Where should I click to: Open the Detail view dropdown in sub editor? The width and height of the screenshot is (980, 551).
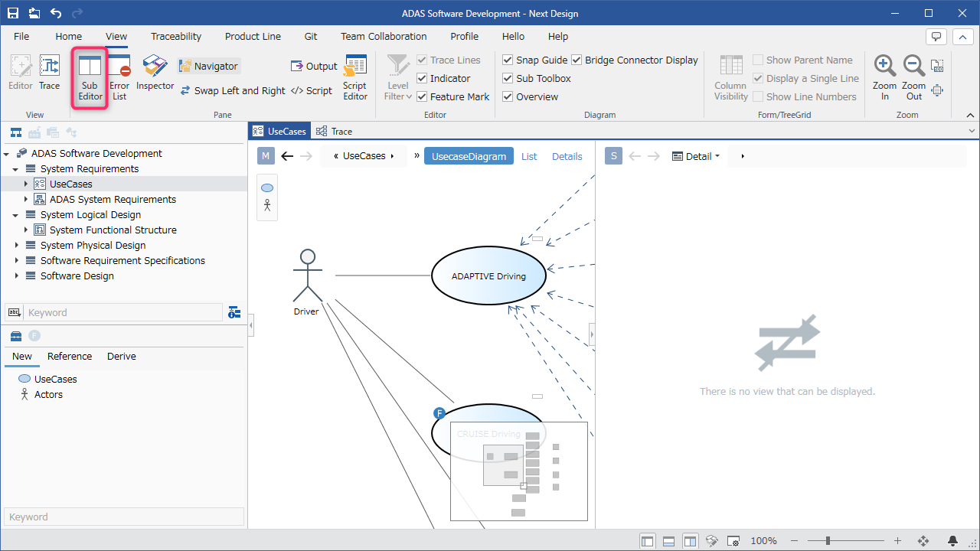pos(696,156)
